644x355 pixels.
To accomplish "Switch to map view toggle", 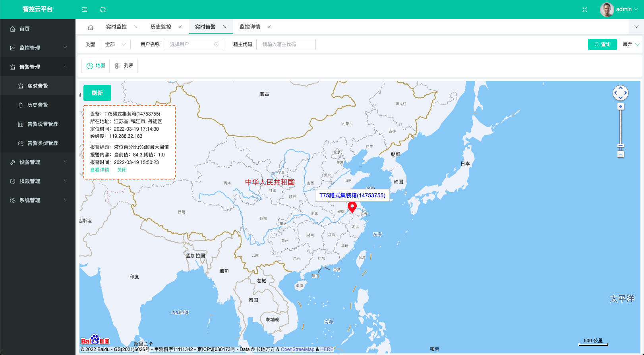I will tap(96, 66).
